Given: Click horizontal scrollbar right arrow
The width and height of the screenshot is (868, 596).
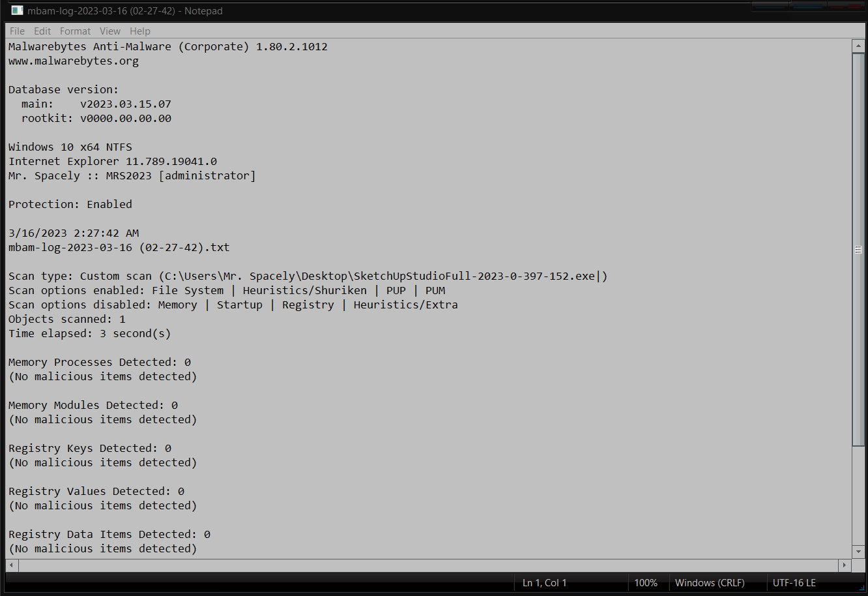Looking at the screenshot, I should (845, 565).
